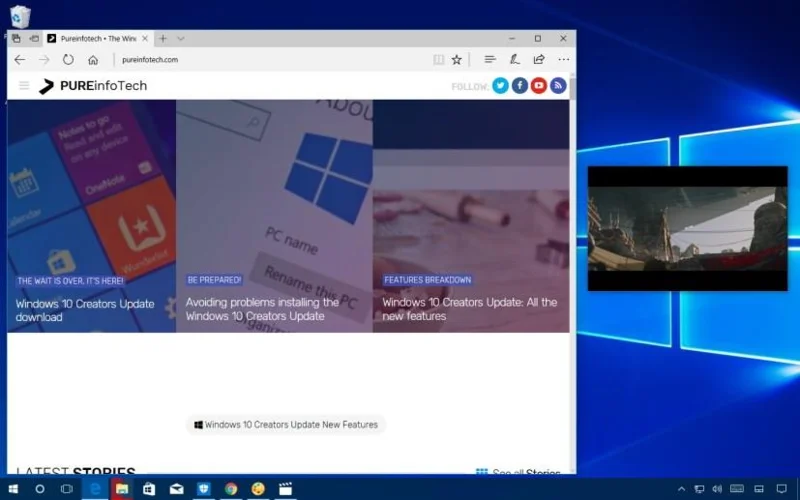Open Pureinfotech YouTube channel
Viewport: 800px width, 500px height.
click(x=539, y=85)
